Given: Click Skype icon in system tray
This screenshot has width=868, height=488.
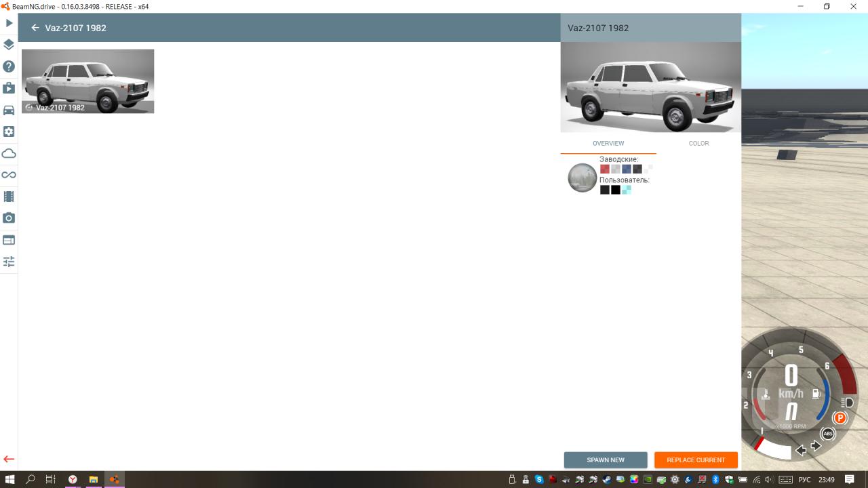Looking at the screenshot, I should tap(539, 479).
